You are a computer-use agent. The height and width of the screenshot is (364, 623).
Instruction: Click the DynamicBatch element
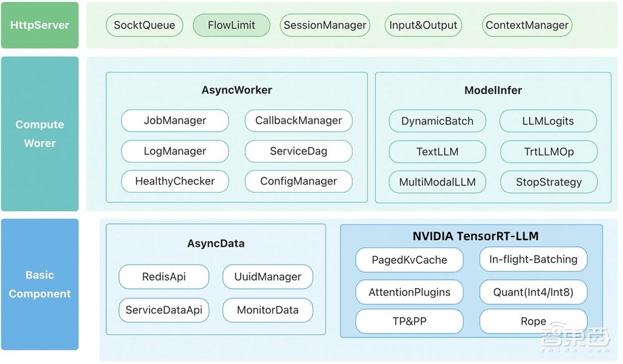point(437,121)
